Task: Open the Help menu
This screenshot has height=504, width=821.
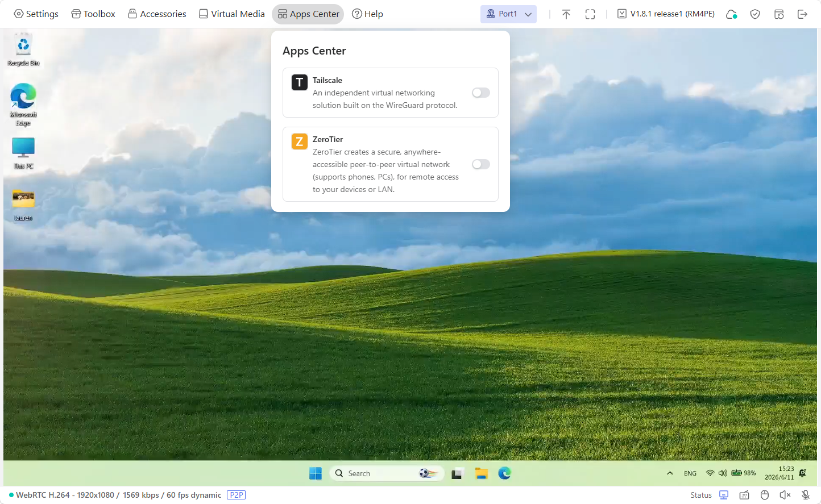Action: [367, 14]
